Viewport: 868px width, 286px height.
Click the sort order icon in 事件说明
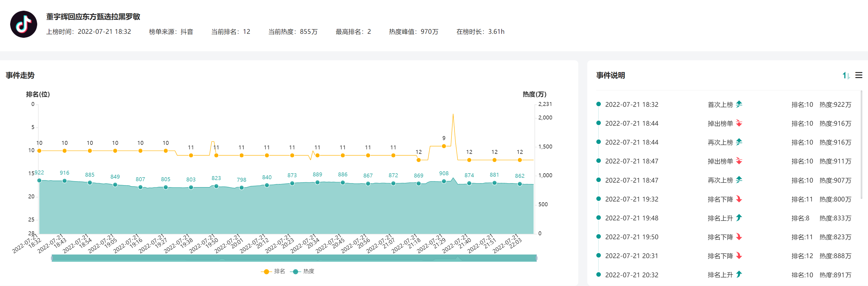click(x=846, y=76)
